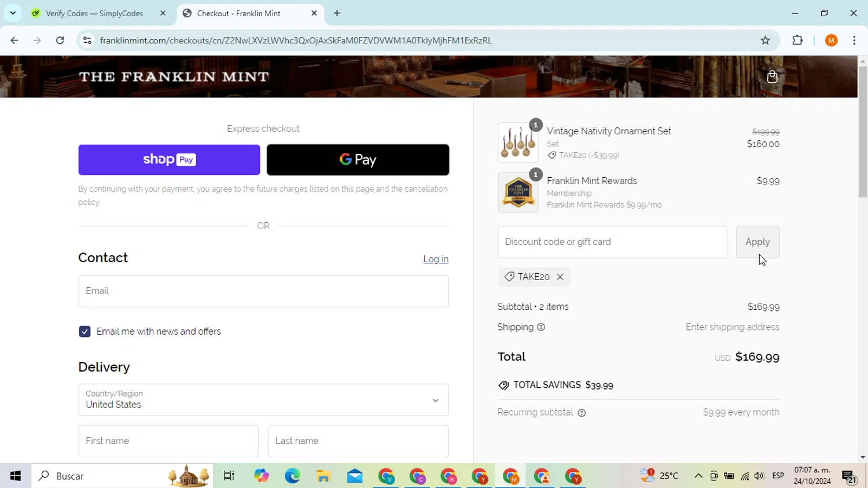This screenshot has height=488, width=868.
Task: Open the Wi-Fi network tray icon
Action: pyautogui.click(x=745, y=476)
